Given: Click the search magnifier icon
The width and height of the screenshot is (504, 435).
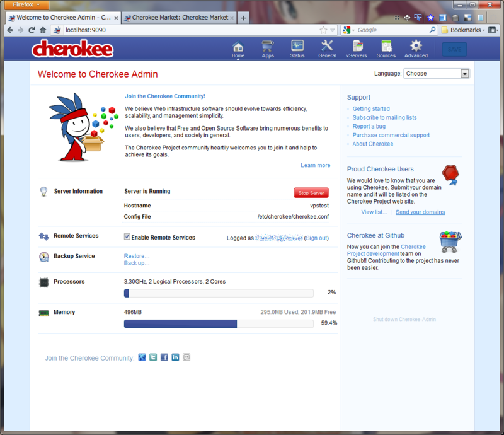Looking at the screenshot, I should 433,30.
